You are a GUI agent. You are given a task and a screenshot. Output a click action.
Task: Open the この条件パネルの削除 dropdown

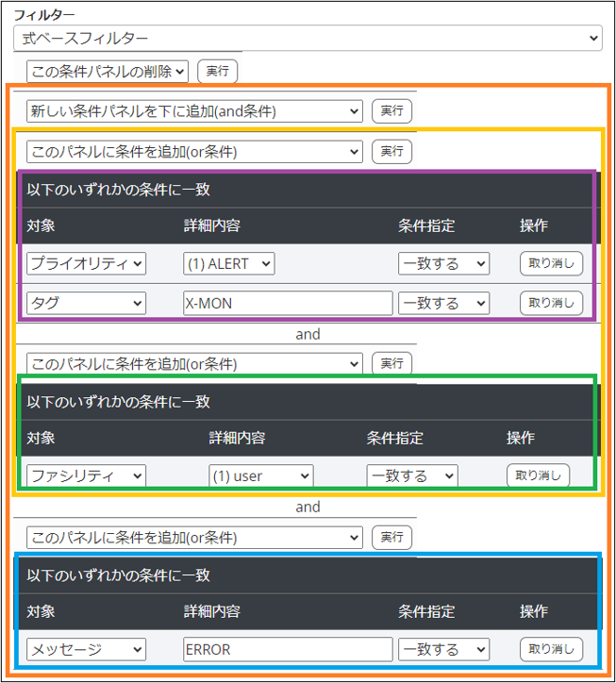click(108, 71)
